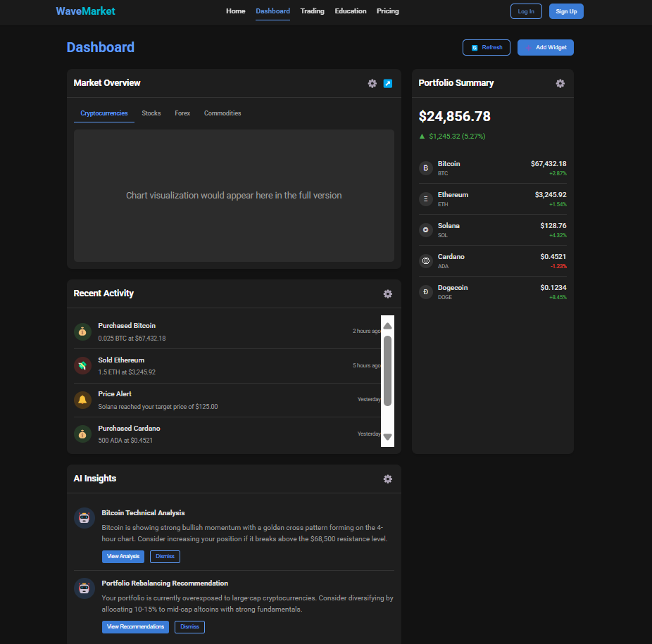Click Portfolio Rebalancing Recommendation heading
The height and width of the screenshot is (644, 652).
(x=165, y=583)
